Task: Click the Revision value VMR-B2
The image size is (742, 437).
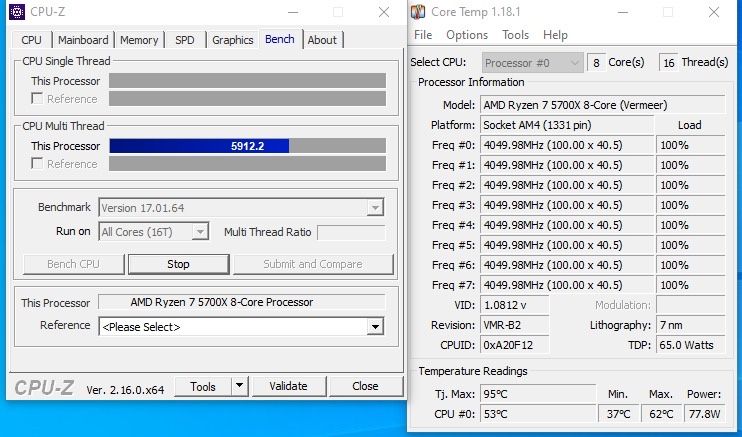Action: point(514,325)
